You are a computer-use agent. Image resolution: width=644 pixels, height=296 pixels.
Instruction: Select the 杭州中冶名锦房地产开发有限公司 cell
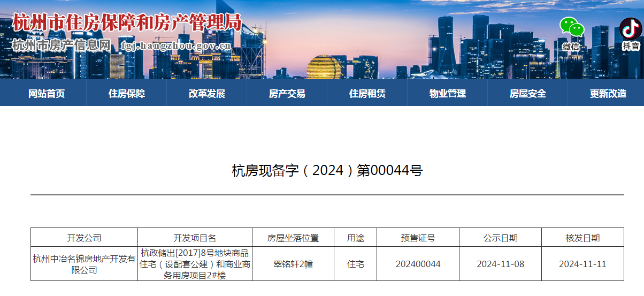pyautogui.click(x=84, y=264)
